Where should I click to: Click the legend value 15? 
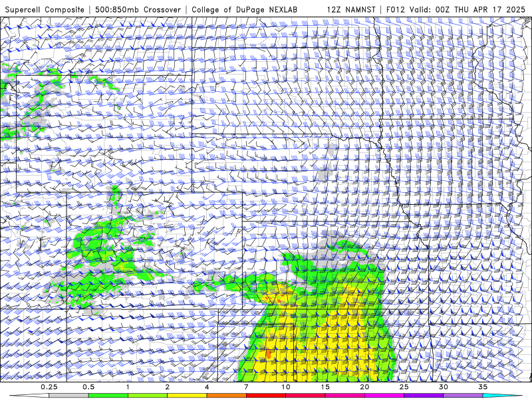(325, 387)
